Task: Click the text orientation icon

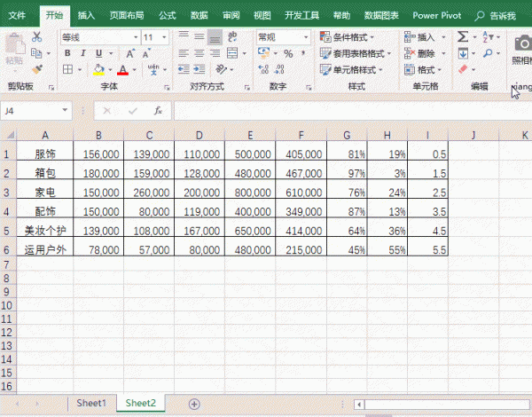Action: (x=221, y=69)
